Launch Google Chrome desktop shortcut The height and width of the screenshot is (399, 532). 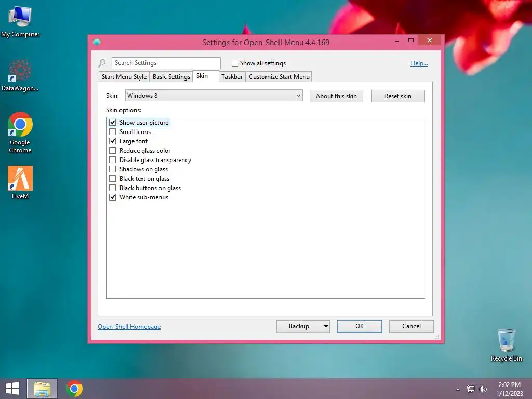pyautogui.click(x=20, y=132)
